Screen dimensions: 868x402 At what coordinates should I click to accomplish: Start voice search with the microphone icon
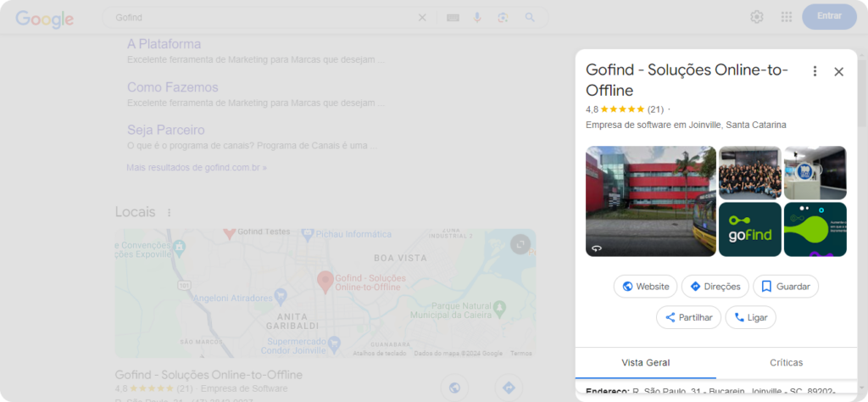coord(477,18)
